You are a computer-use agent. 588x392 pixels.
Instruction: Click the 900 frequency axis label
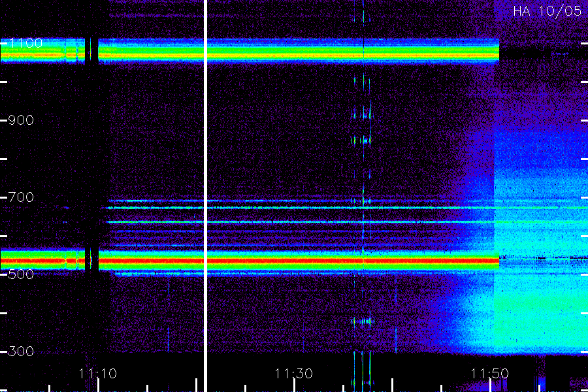click(21, 120)
